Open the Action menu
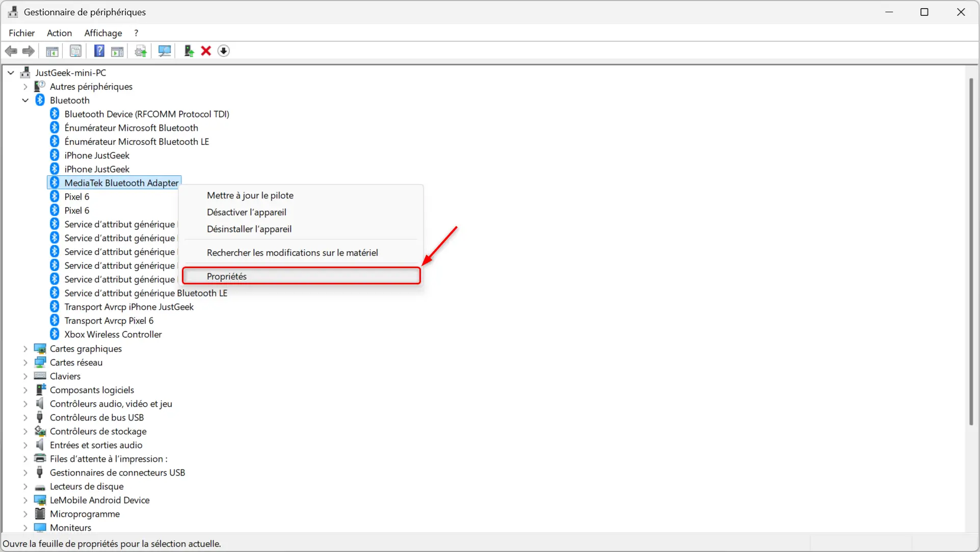Screen dimensions: 980x552 click(59, 33)
